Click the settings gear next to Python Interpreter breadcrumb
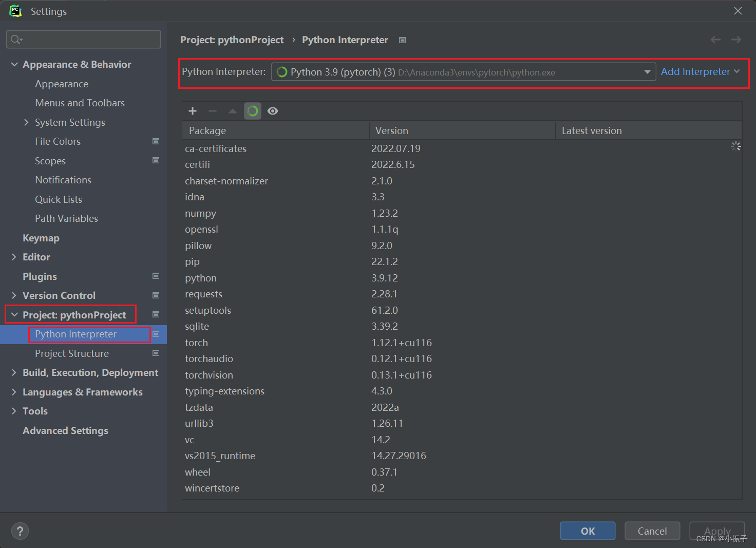The width and height of the screenshot is (756, 548). point(402,40)
